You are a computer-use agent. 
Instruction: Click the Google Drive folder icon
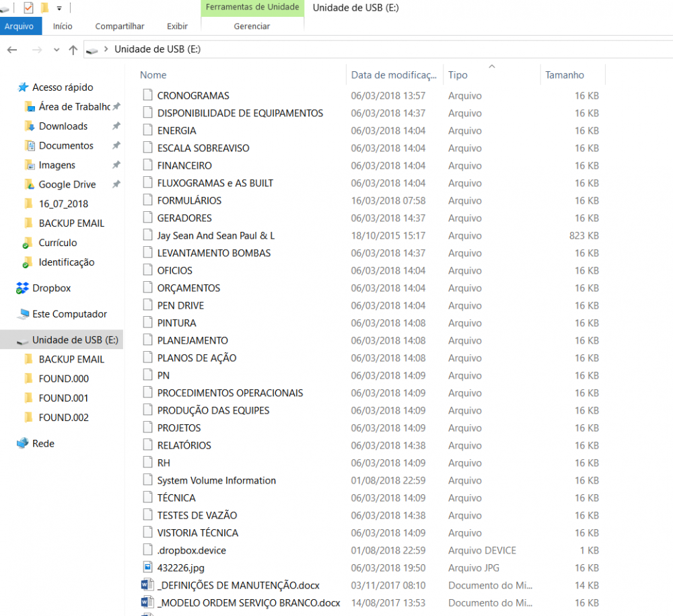29,185
